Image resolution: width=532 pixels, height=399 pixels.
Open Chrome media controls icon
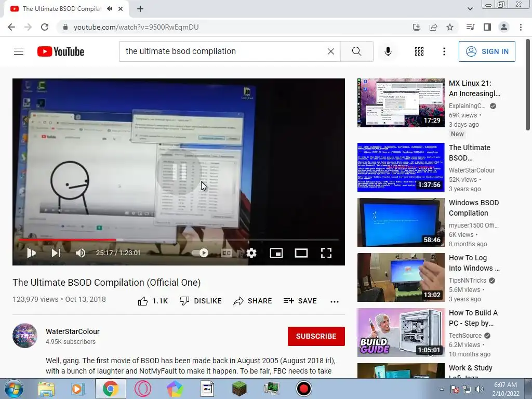(470, 27)
